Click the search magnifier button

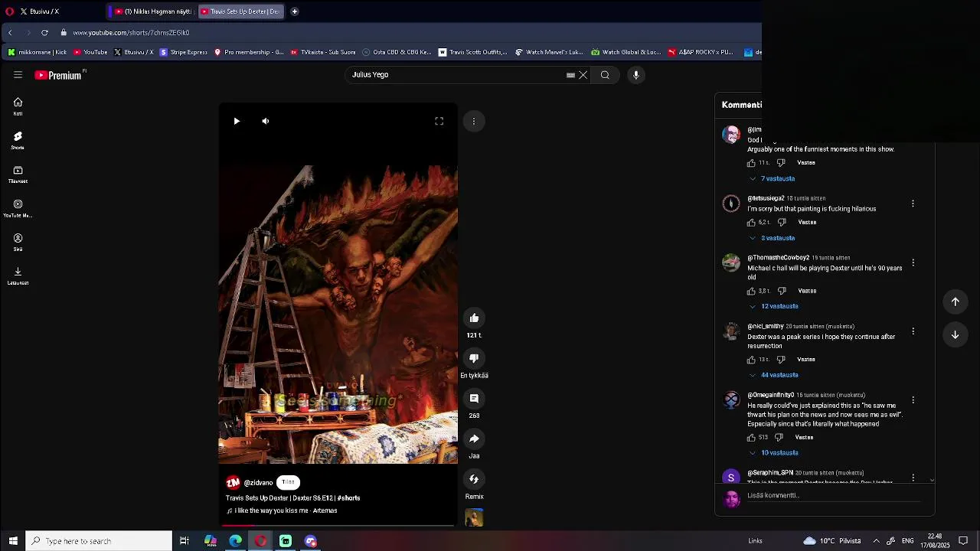tap(605, 75)
